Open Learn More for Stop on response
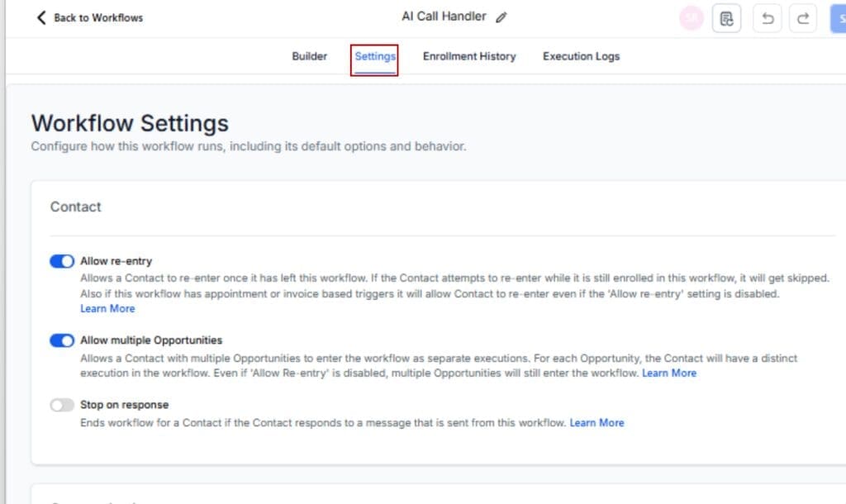This screenshot has height=504, width=846. (x=596, y=422)
